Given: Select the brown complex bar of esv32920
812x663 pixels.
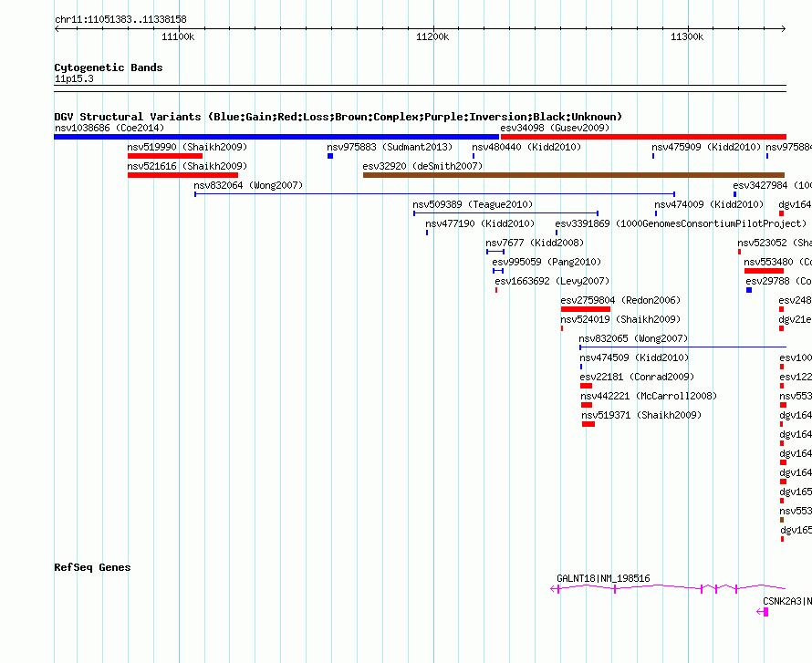Looking at the screenshot, I should click(x=574, y=175).
